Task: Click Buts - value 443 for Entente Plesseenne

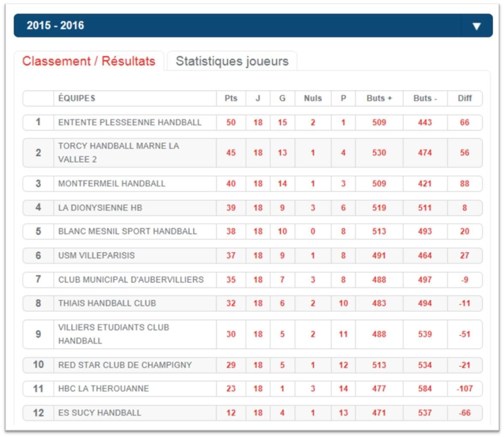Action: point(425,123)
